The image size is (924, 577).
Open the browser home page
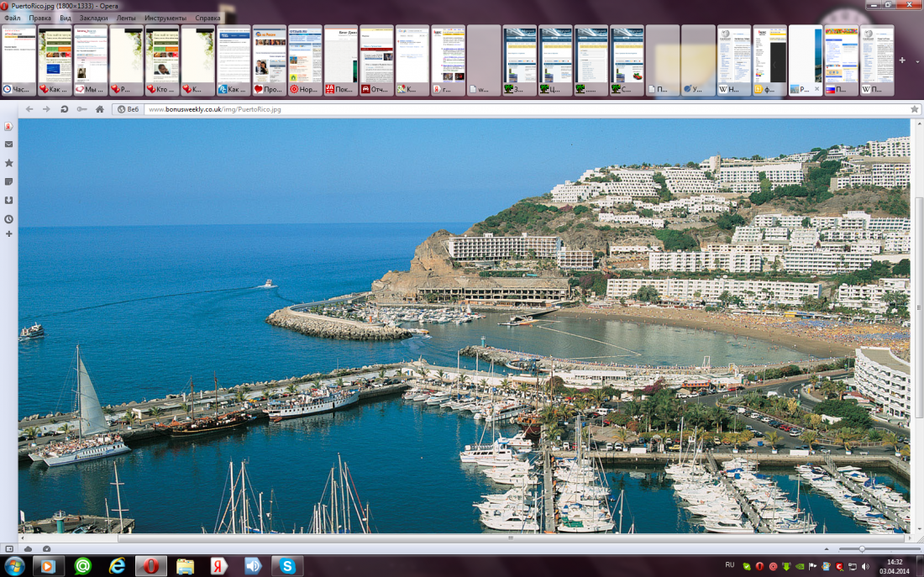click(x=98, y=108)
